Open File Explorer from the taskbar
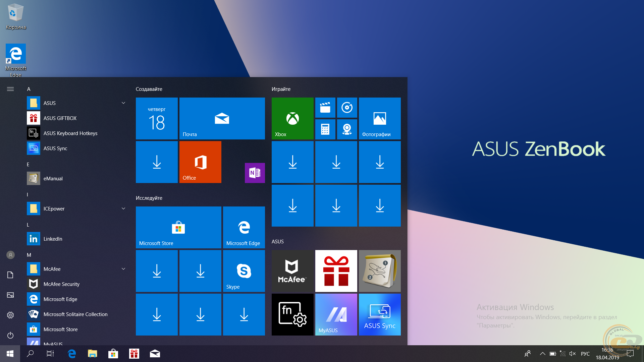Screen dimensions: 644x362 coord(93,354)
